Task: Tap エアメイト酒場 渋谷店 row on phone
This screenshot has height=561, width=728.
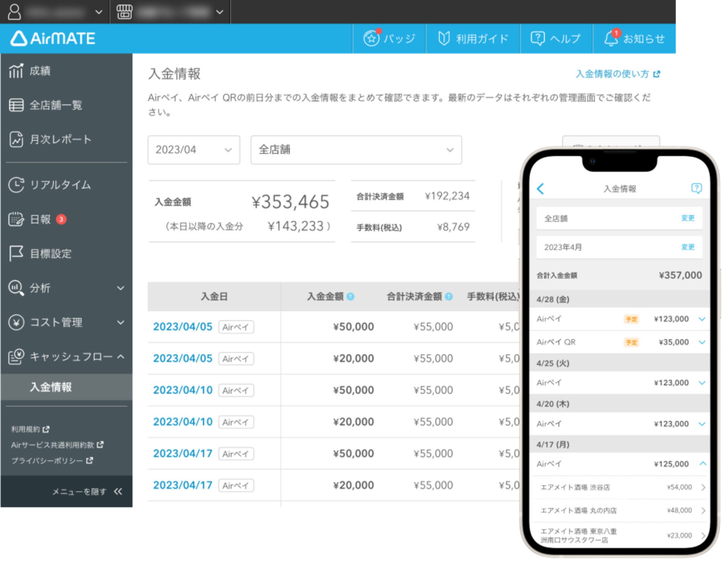Action: point(621,488)
